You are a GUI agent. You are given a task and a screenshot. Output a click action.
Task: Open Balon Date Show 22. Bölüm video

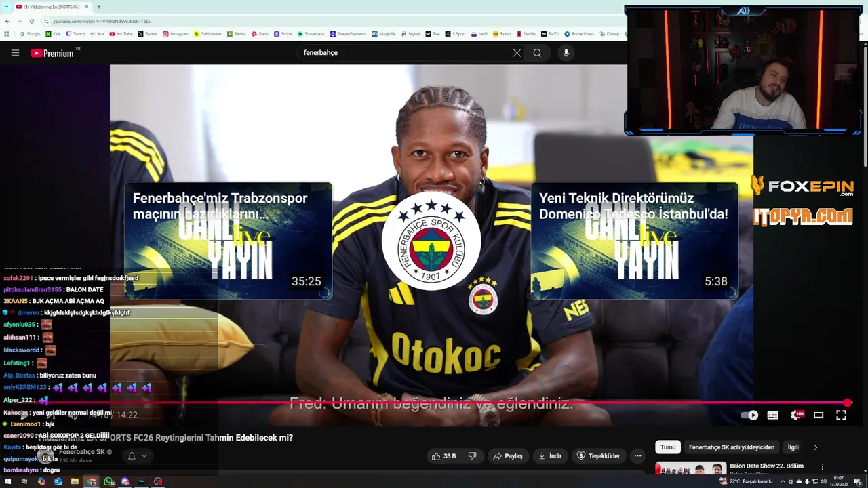[766, 466]
